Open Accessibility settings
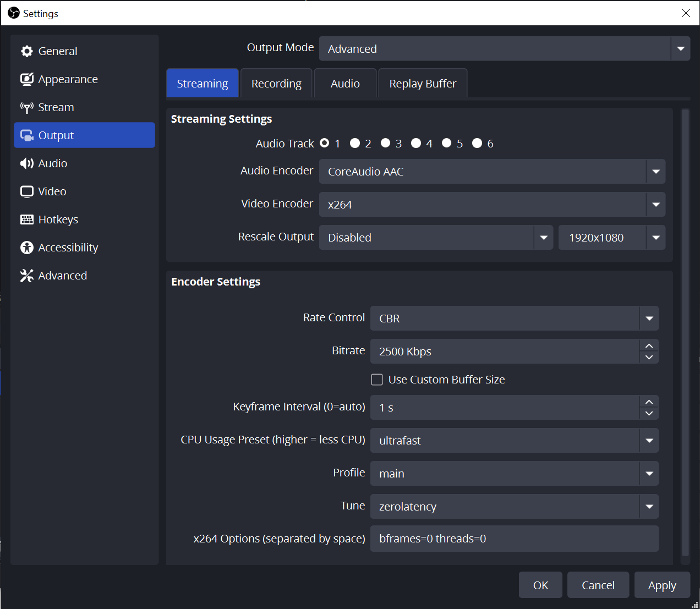This screenshot has width=700, height=609. coord(84,248)
